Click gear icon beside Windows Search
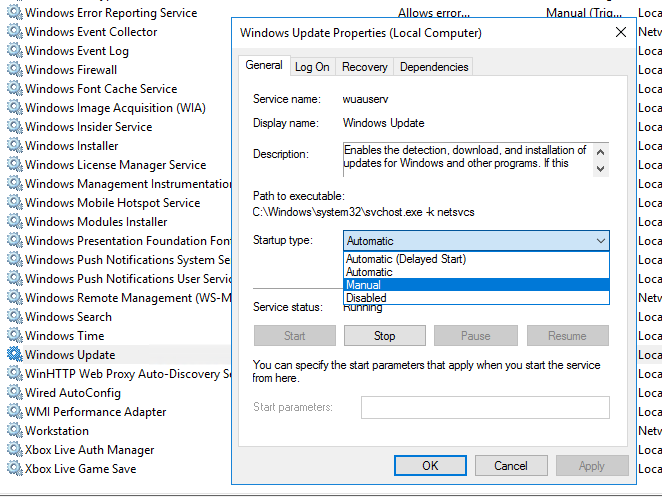The height and width of the screenshot is (497, 662). click(15, 317)
